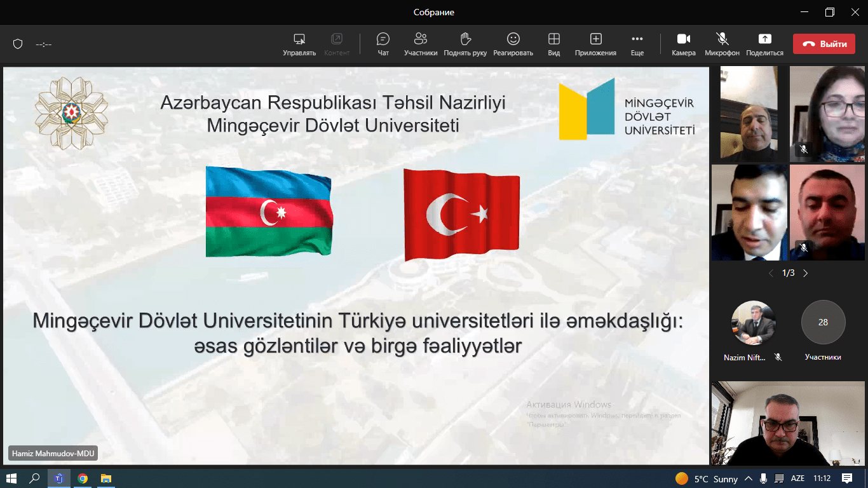Open the Чат (chat) panel

pos(383,44)
